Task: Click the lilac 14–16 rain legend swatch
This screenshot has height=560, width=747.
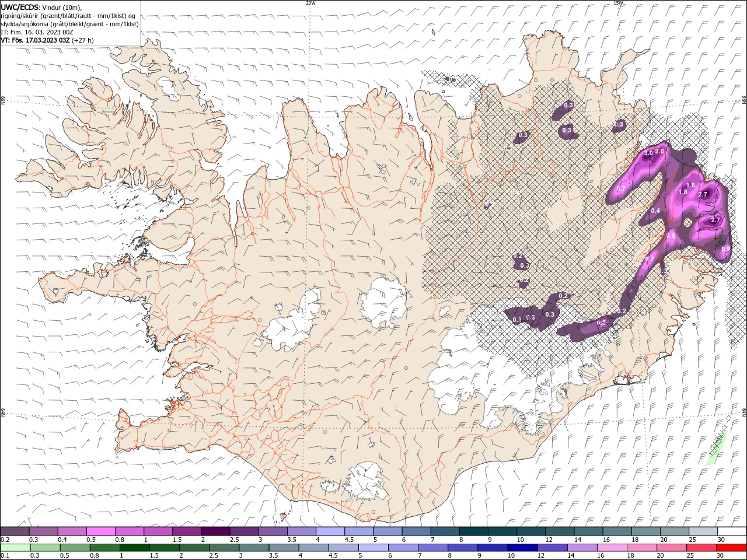Action: [581, 548]
